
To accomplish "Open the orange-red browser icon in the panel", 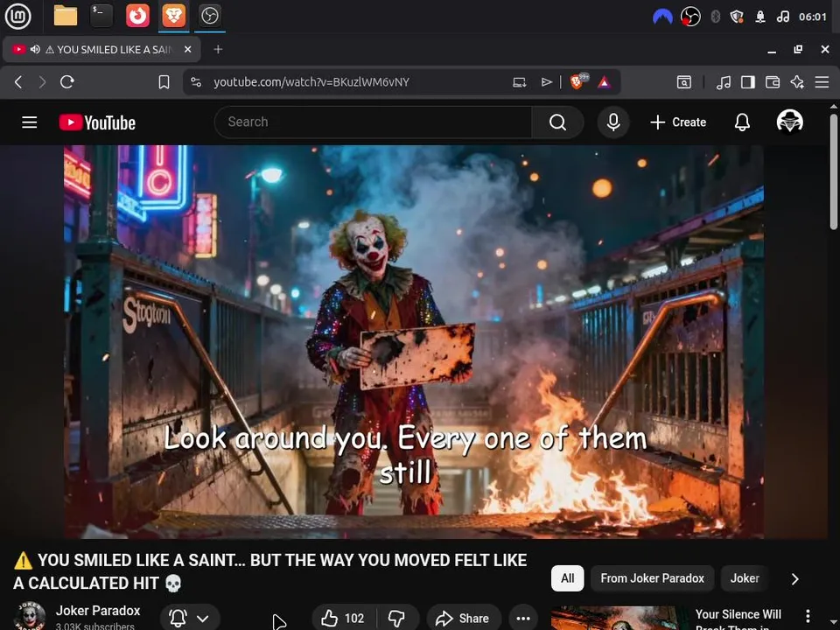I will [137, 16].
